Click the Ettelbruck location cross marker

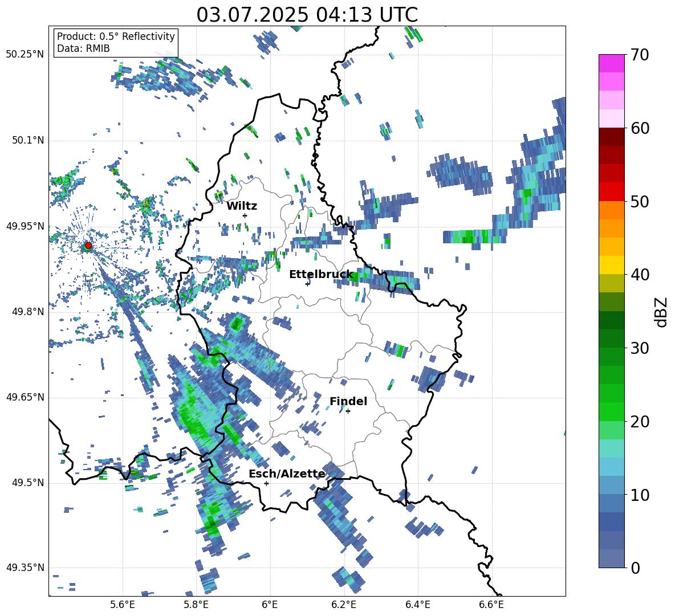[x=307, y=284]
